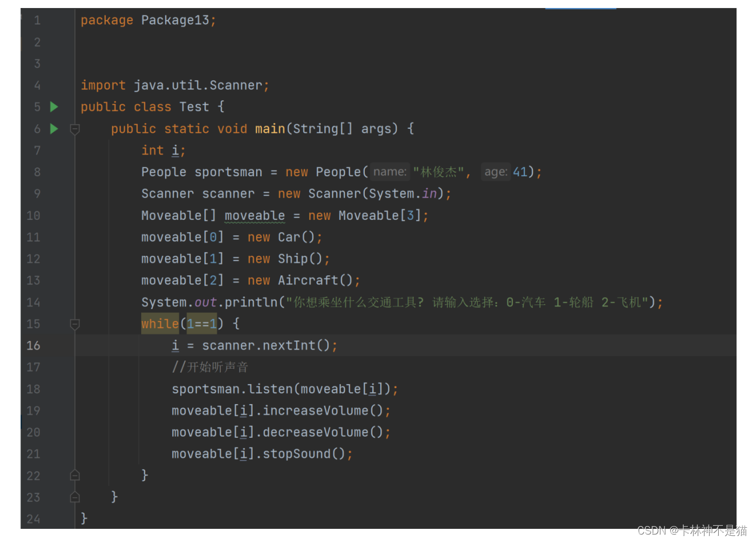Click System.in on the Scanner line
This screenshot has width=756, height=542.
click(403, 194)
